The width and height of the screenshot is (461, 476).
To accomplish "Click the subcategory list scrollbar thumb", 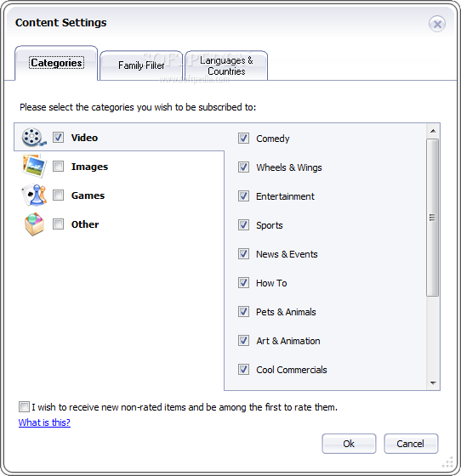I will pyautogui.click(x=433, y=218).
